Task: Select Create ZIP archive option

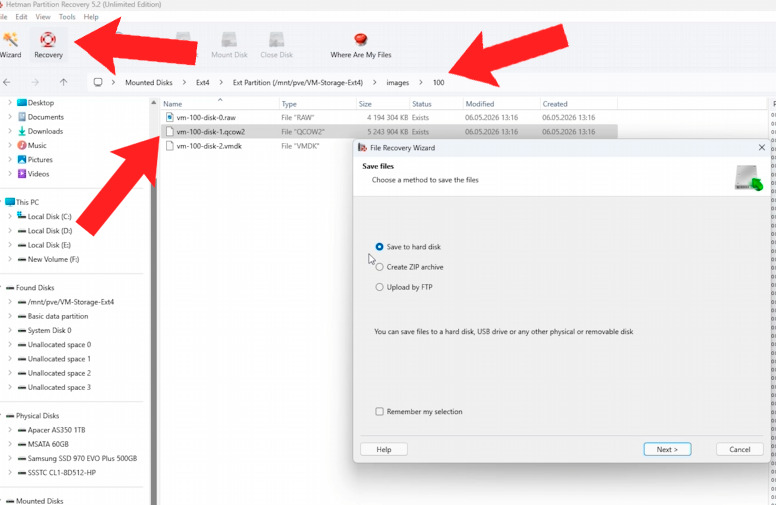Action: pos(379,267)
